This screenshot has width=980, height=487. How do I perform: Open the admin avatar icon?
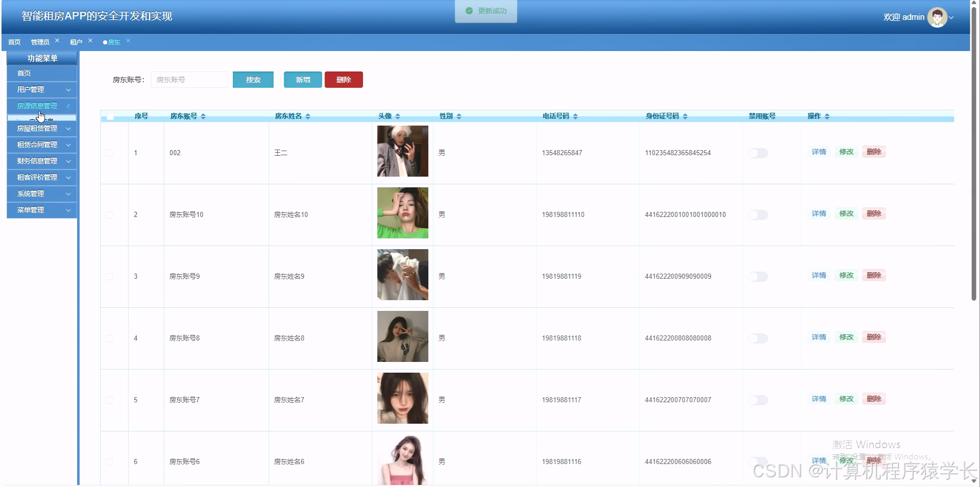(x=937, y=17)
